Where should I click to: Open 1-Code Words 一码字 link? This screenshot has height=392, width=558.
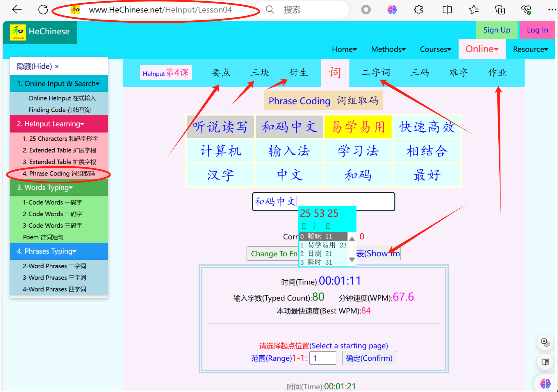tap(52, 202)
